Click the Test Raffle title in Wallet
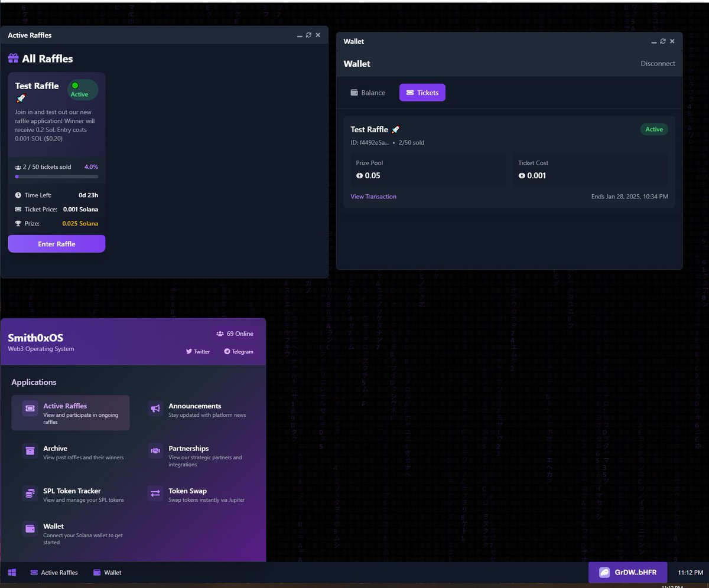709x588 pixels. coord(375,129)
